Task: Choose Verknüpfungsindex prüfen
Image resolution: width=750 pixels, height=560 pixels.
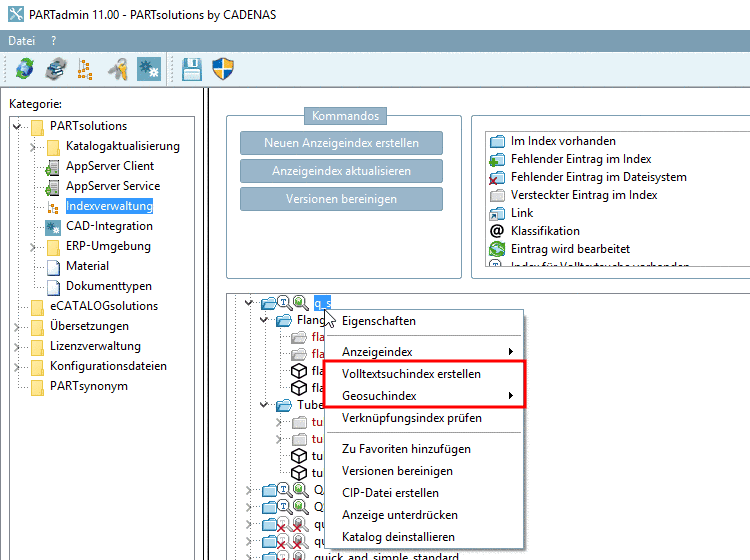Action: tap(424, 418)
